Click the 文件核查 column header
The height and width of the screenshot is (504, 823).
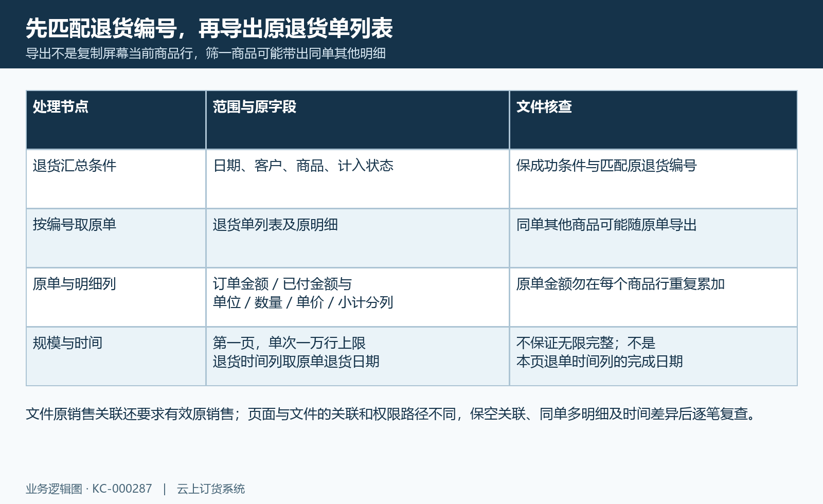point(653,120)
